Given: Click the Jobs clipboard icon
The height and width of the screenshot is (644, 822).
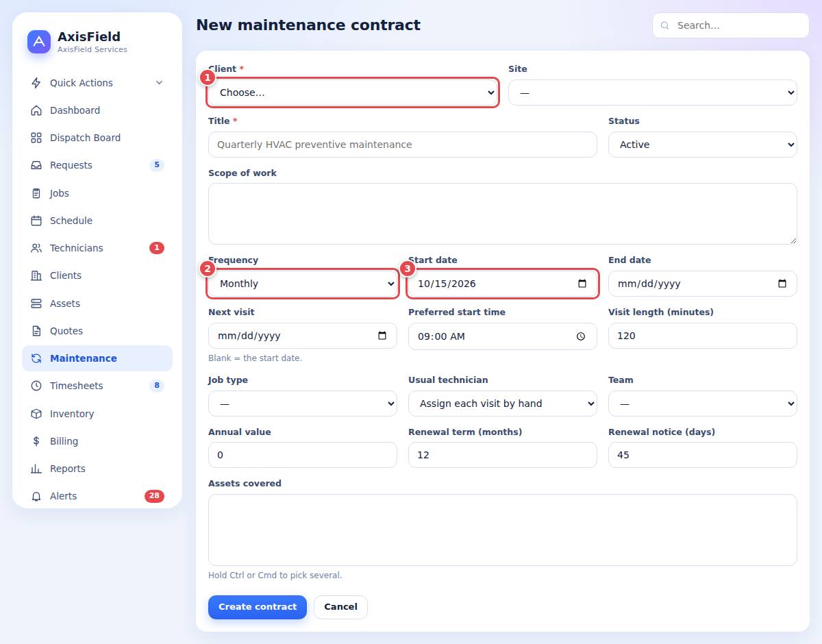Looking at the screenshot, I should pyautogui.click(x=36, y=193).
